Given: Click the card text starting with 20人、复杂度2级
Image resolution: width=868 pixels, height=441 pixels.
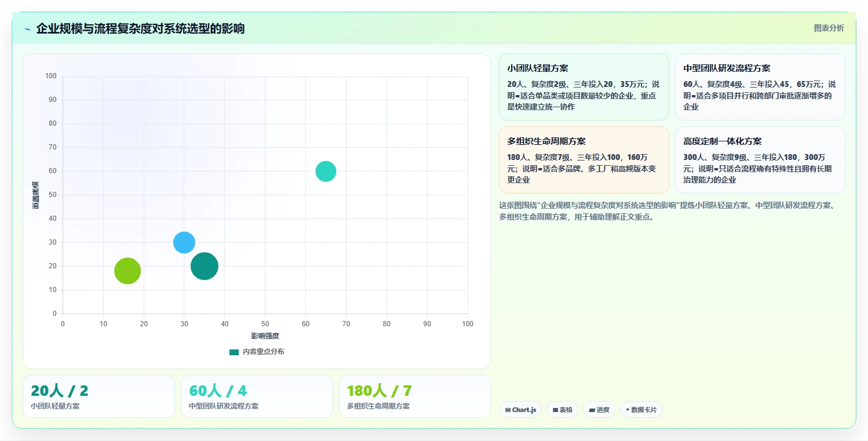Looking at the screenshot, I should click(583, 96).
